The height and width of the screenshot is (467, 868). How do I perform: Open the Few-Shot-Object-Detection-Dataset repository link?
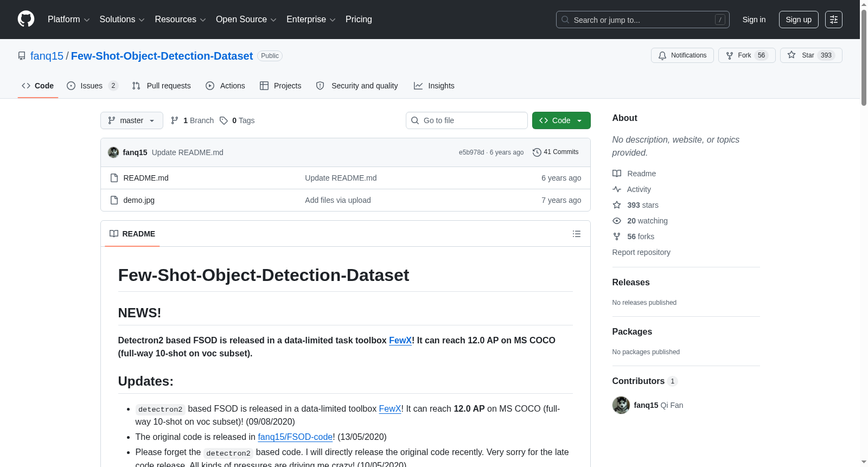[162, 56]
